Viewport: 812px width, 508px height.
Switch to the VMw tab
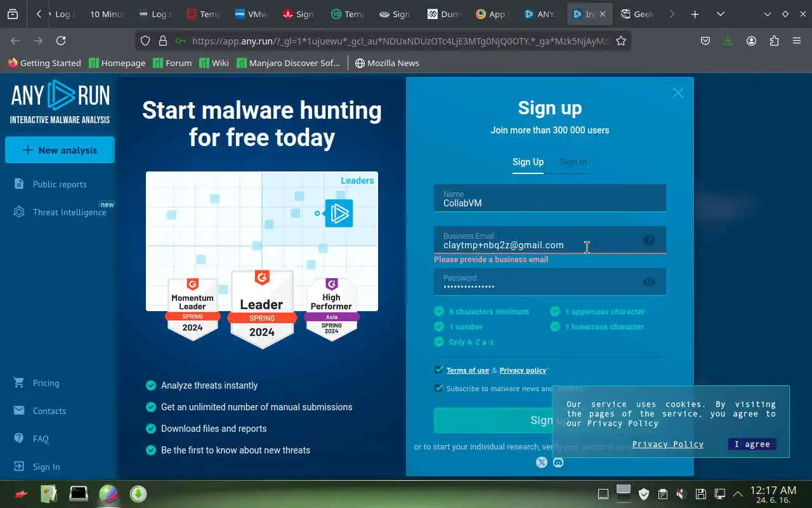(x=251, y=14)
